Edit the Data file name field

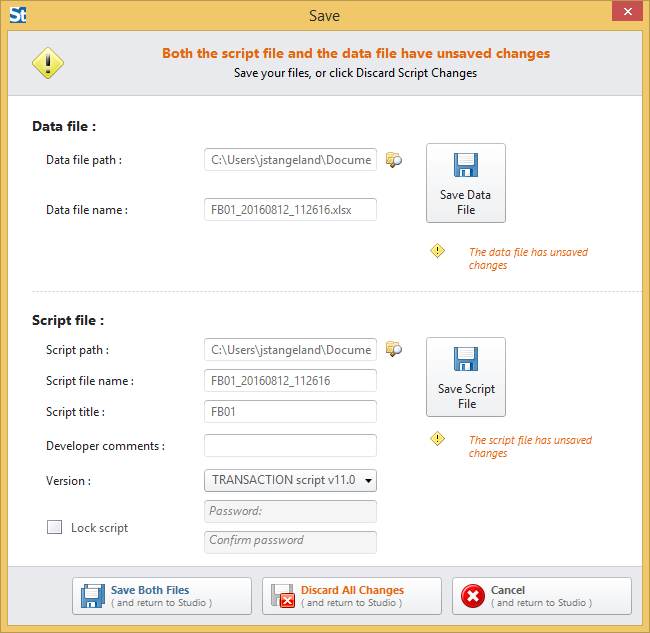tap(290, 210)
